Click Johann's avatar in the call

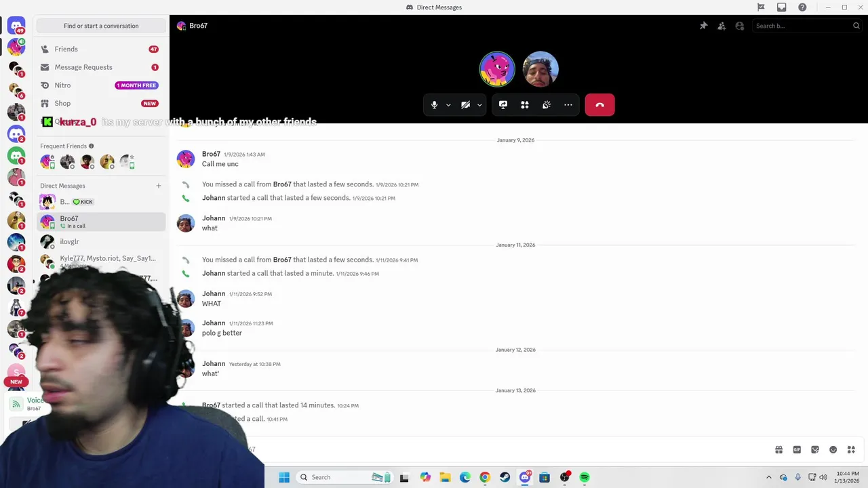(x=540, y=68)
